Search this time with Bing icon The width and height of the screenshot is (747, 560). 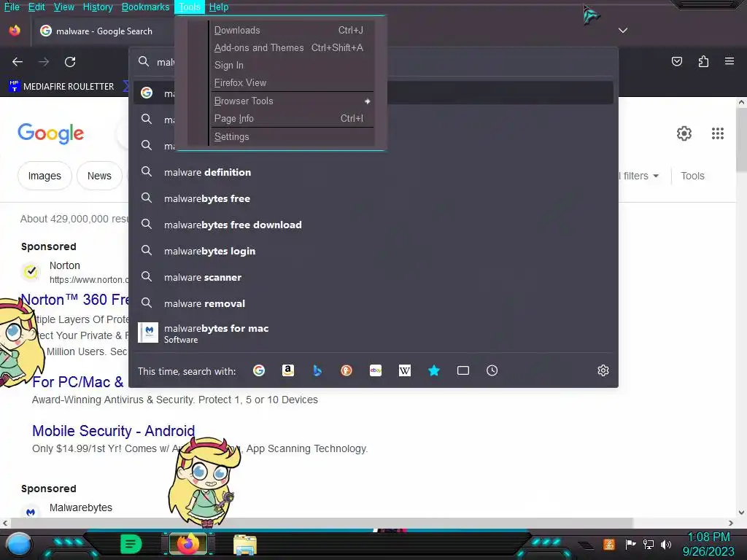[x=317, y=370]
